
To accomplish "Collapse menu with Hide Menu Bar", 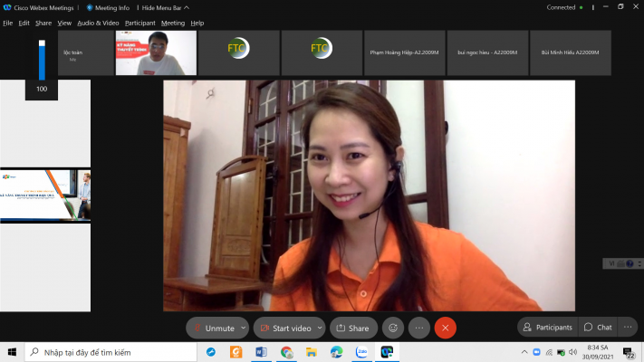I will point(166,7).
